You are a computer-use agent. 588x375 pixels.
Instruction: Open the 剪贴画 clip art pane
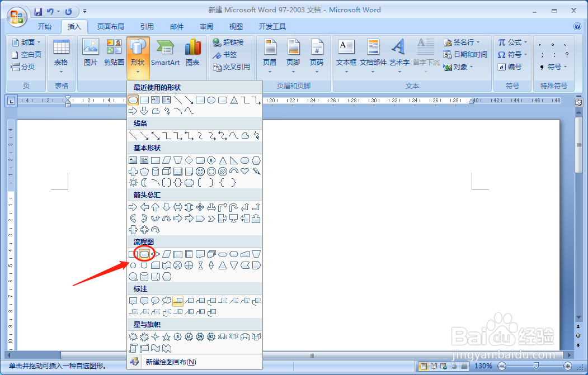(x=114, y=53)
